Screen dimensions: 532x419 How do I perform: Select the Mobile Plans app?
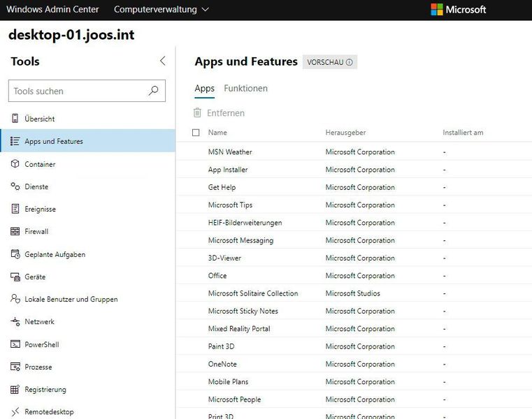pos(354,381)
